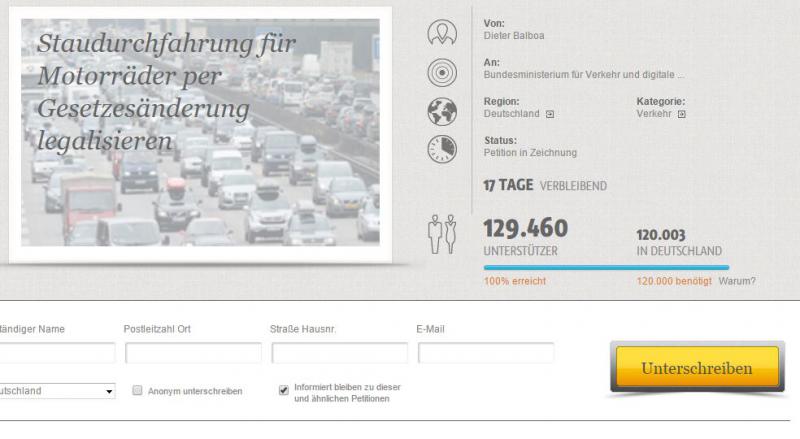The height and width of the screenshot is (439, 800).
Task: Focus the Straße Hausnr. input field
Action: [x=340, y=353]
